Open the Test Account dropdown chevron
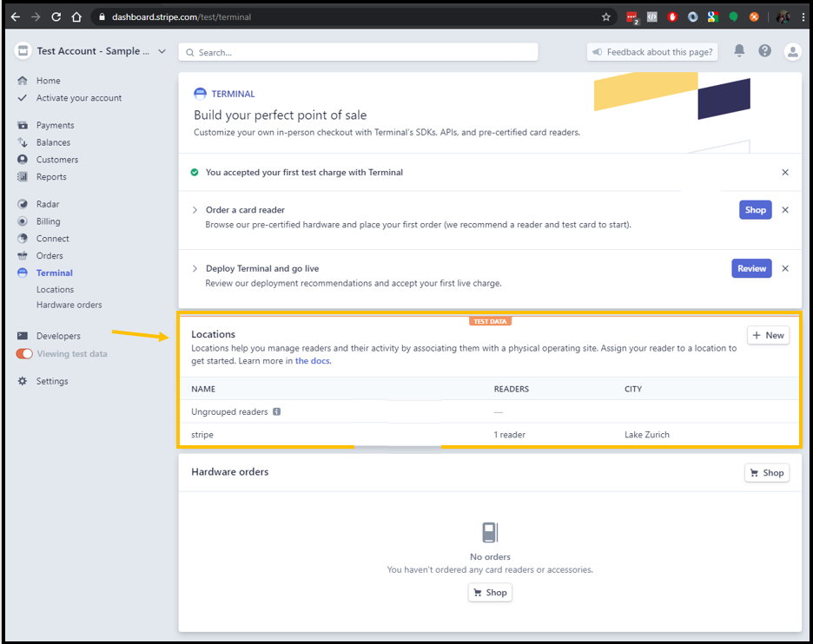Image resolution: width=813 pixels, height=644 pixels. pos(162,51)
